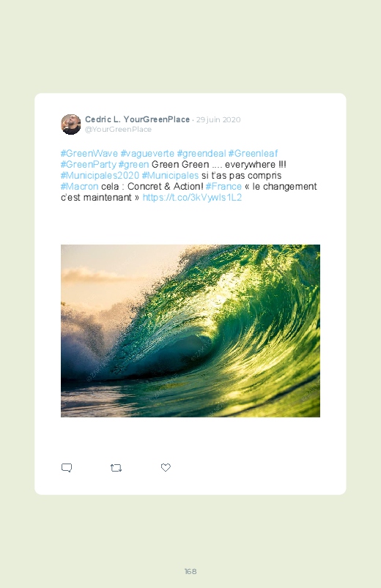Screen dimensions: 381x588
Task: Select the #greendeal hashtag
Action: tap(201, 153)
